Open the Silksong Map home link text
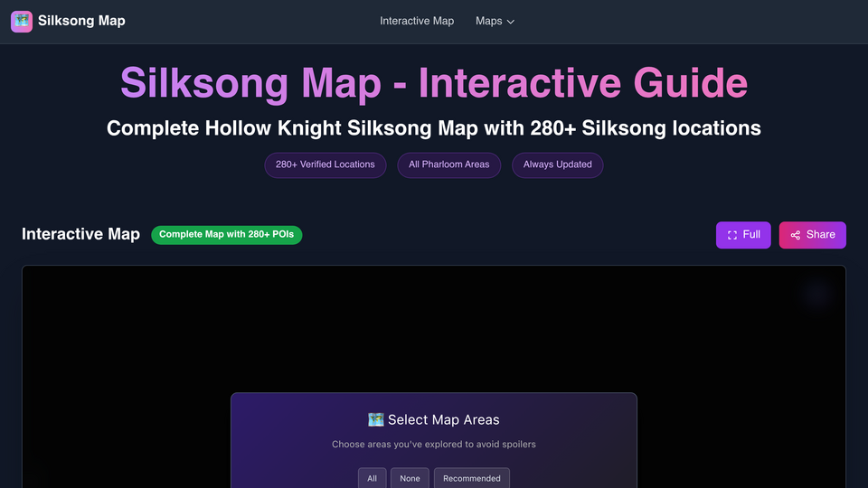 point(81,21)
